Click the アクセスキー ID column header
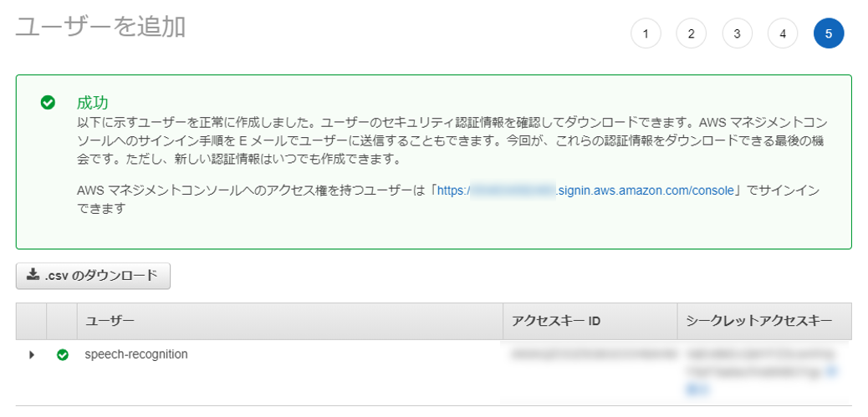 tap(556, 321)
